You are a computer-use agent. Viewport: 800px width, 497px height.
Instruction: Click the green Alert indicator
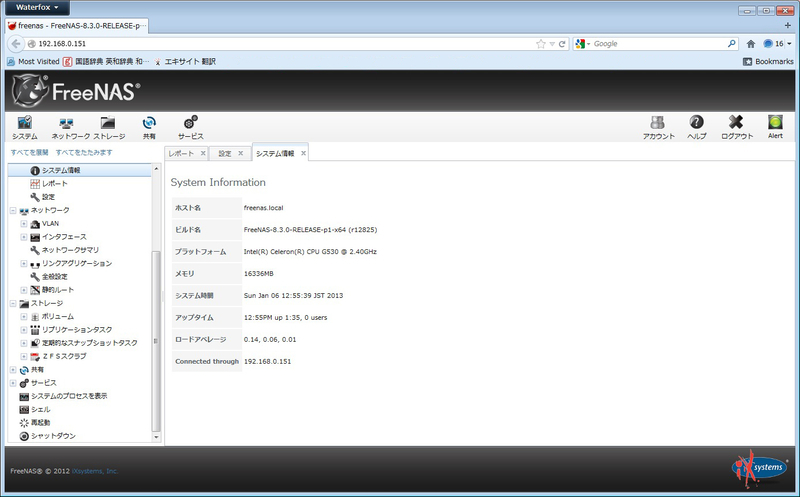pos(775,127)
